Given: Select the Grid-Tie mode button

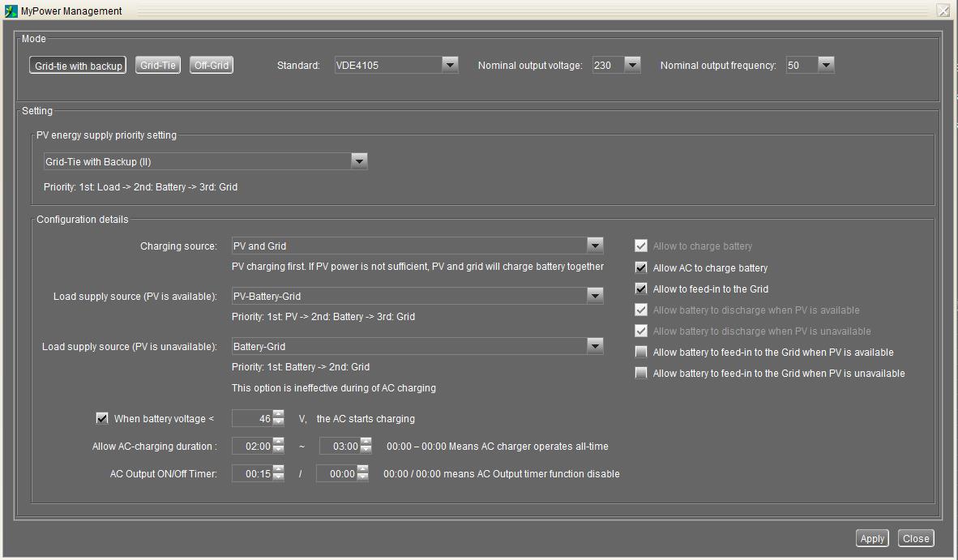Looking at the screenshot, I should pos(157,65).
